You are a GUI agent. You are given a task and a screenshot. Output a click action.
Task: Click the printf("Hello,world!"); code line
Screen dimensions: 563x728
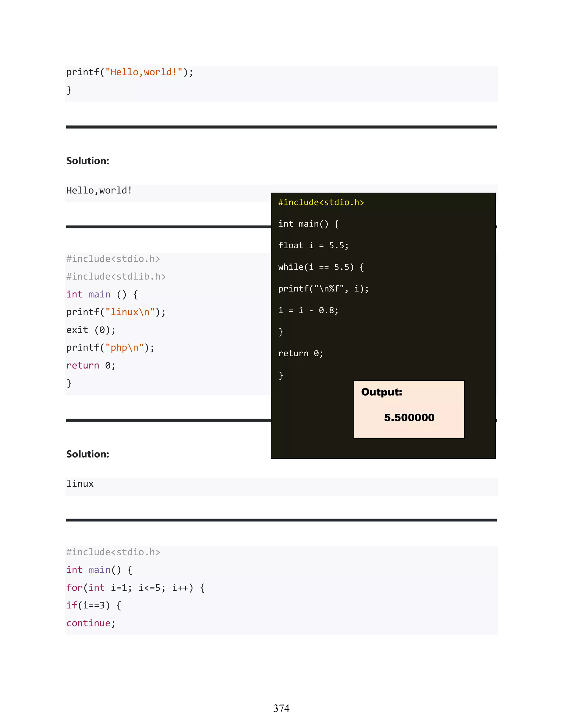coord(130,72)
